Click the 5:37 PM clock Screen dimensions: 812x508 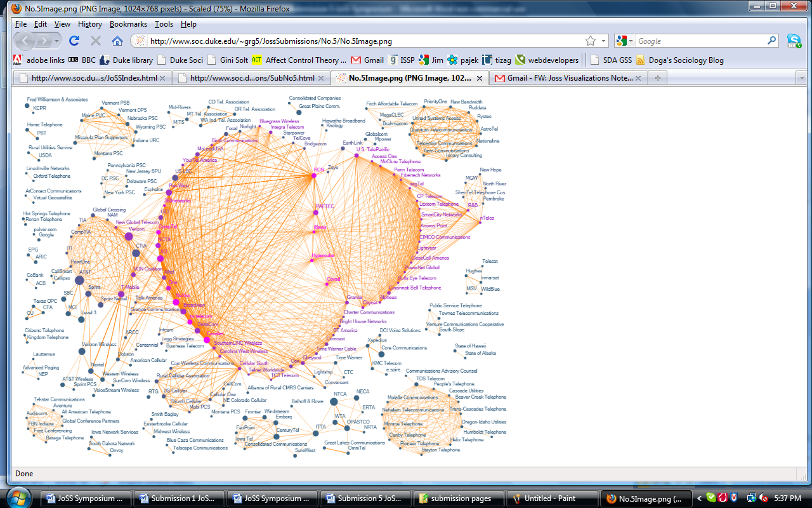tap(789, 498)
